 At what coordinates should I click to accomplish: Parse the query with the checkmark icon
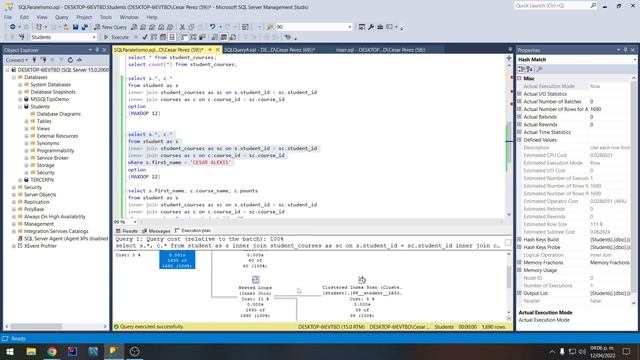pyautogui.click(x=144, y=37)
